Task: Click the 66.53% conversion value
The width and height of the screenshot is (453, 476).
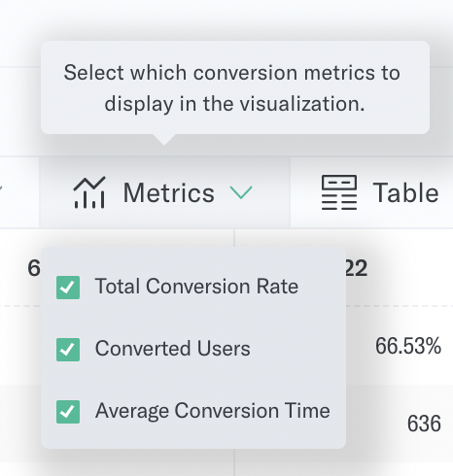Action: coord(408,346)
